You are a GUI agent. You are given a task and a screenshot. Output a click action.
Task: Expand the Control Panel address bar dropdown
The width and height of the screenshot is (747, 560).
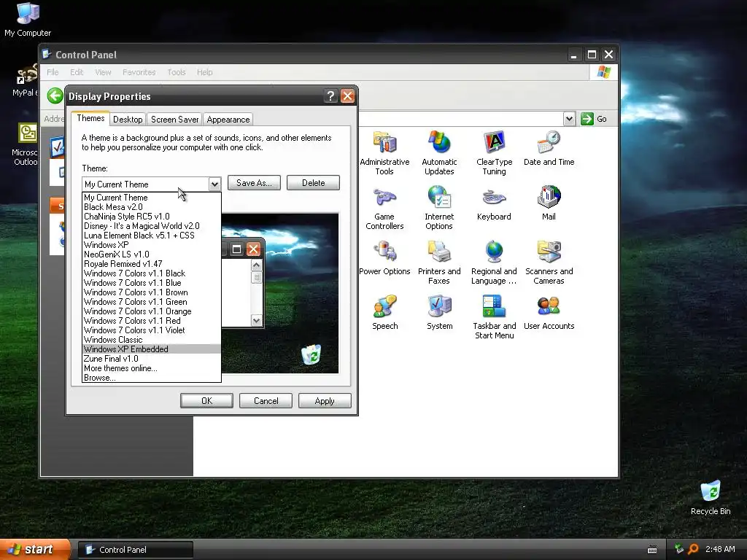[569, 119]
